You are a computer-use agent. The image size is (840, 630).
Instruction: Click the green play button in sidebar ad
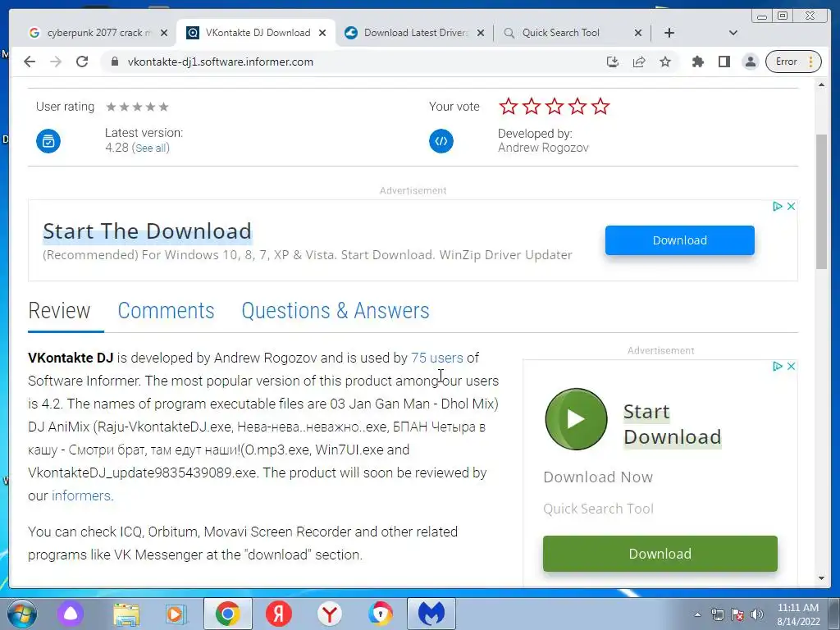pyautogui.click(x=576, y=419)
